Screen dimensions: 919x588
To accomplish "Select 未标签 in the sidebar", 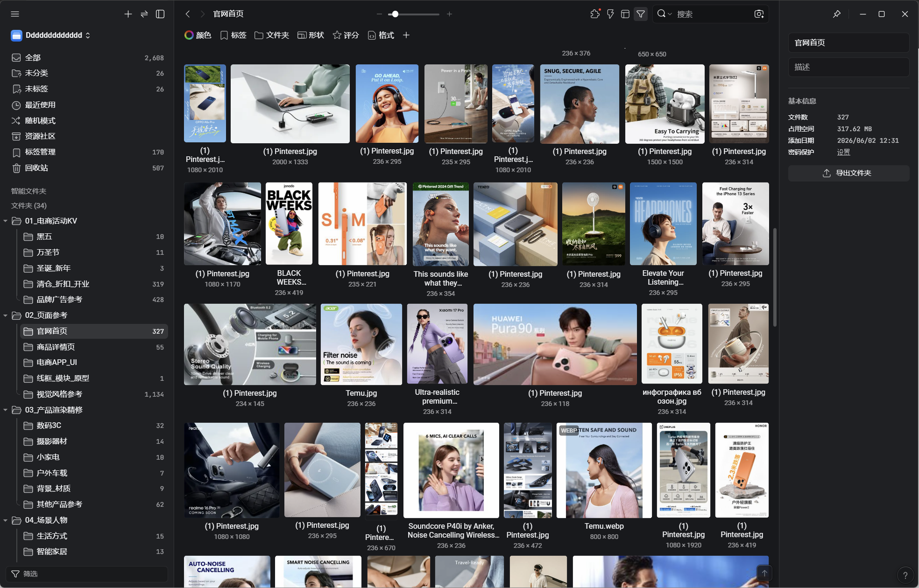I will tap(87, 89).
